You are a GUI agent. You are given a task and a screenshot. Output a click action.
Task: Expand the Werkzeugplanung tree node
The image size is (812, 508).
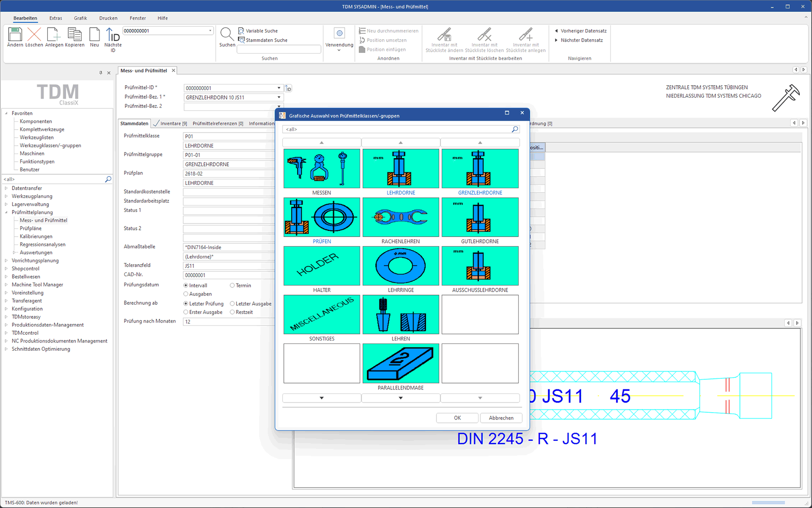[x=6, y=196]
